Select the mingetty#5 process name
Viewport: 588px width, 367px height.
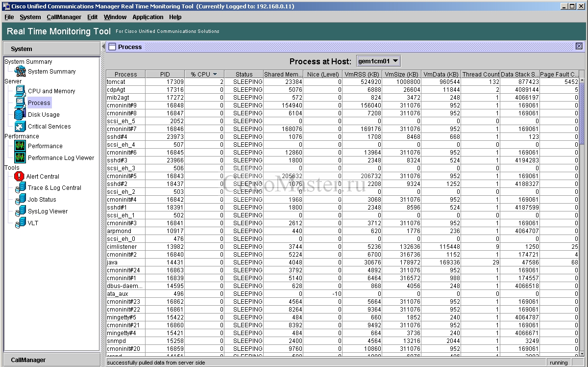pyautogui.click(x=122, y=317)
